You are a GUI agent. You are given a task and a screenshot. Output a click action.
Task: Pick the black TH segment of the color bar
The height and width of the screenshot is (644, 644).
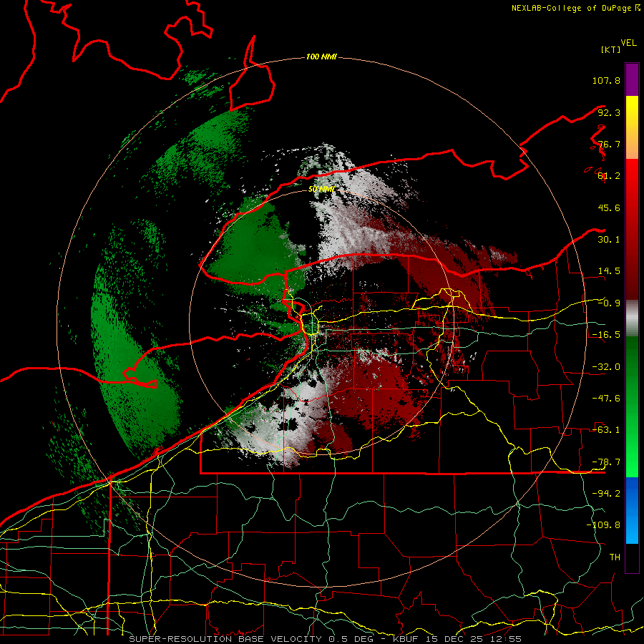632,558
